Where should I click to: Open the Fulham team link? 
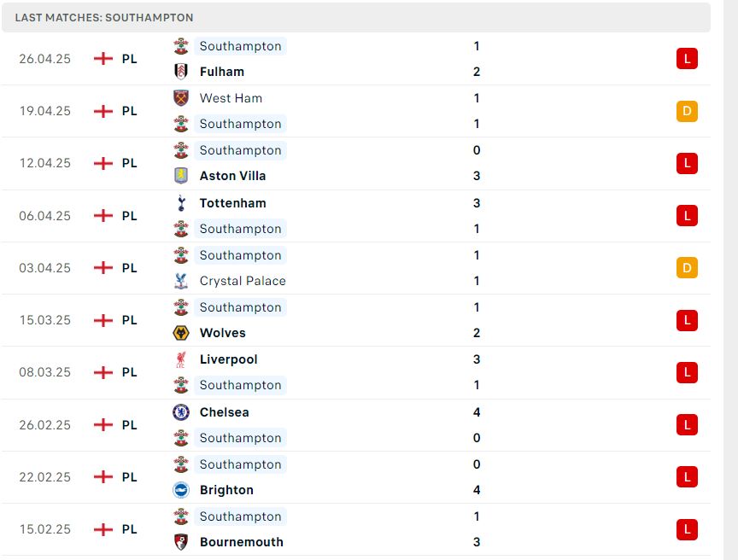point(222,72)
